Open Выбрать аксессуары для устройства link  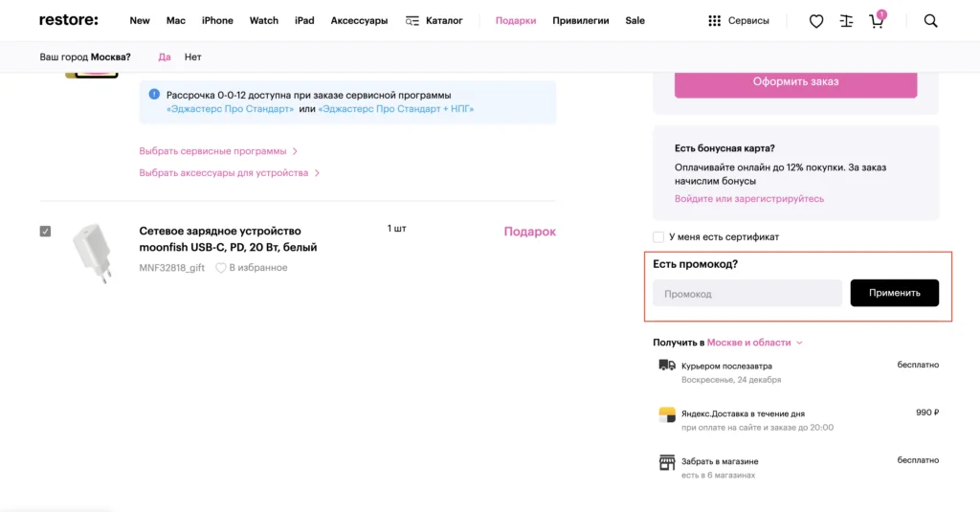[230, 173]
